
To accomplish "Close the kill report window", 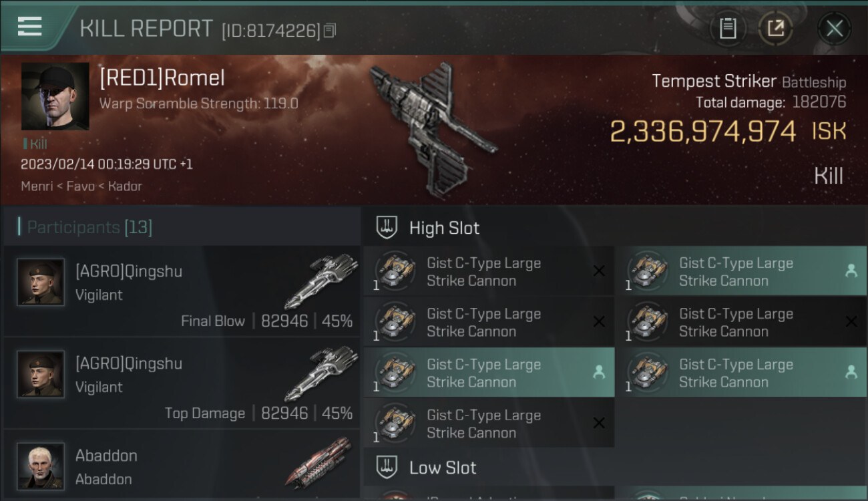I will (x=834, y=29).
